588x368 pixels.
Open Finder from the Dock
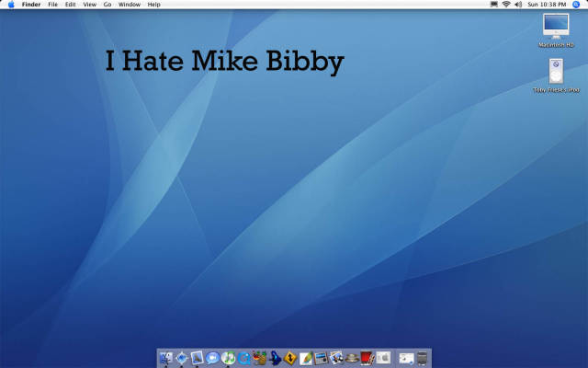pyautogui.click(x=166, y=358)
